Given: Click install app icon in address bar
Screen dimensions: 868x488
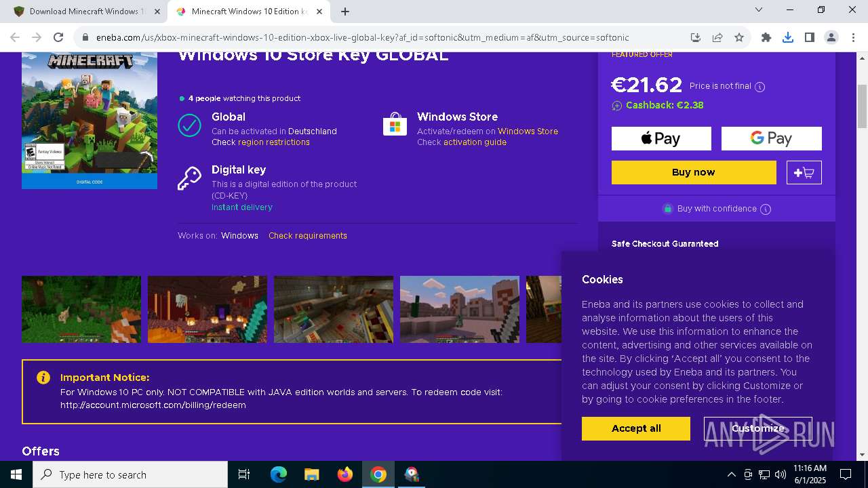Looking at the screenshot, I should 696,38.
